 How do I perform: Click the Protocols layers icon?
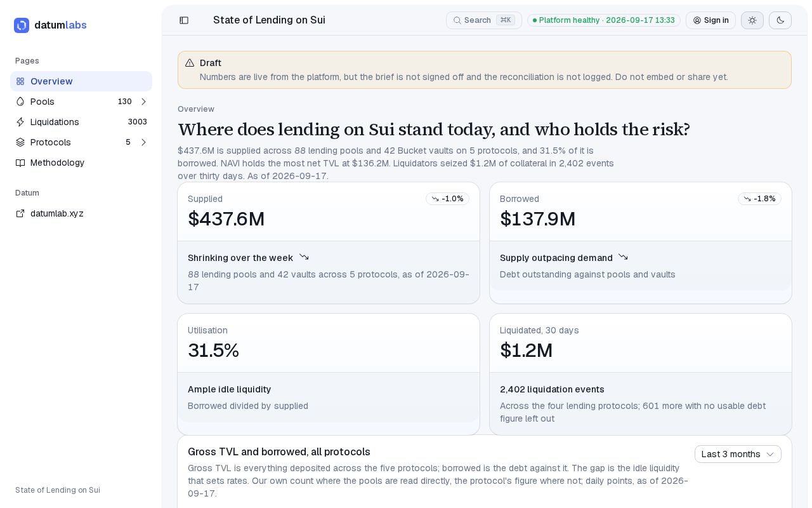20,142
